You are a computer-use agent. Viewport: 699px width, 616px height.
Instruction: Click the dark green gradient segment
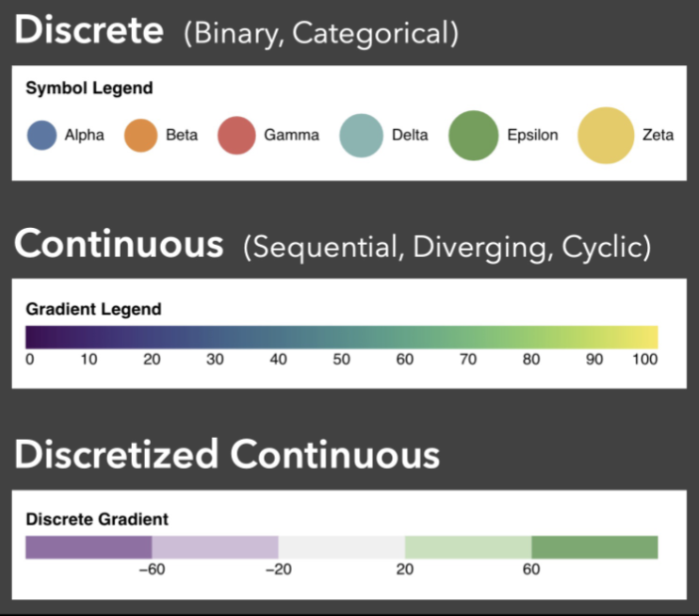[594, 547]
